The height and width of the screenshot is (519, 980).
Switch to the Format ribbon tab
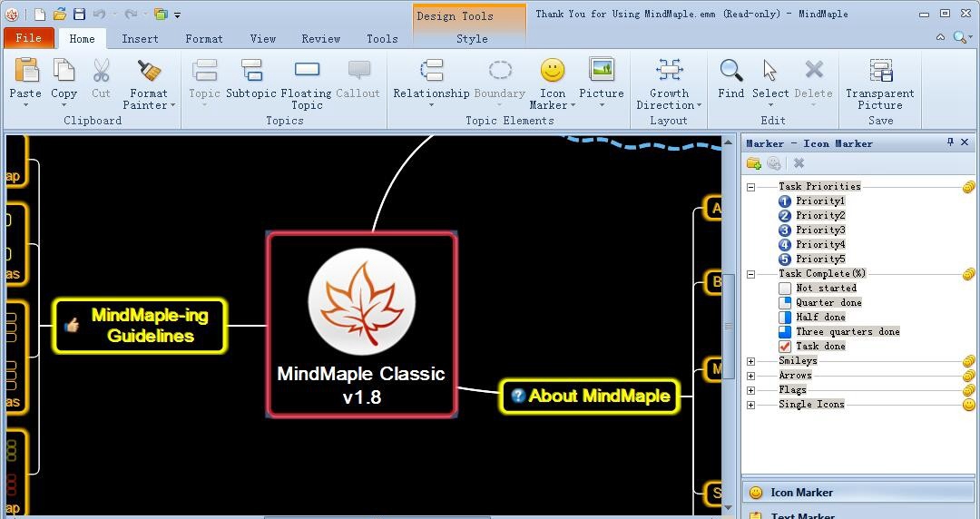pyautogui.click(x=204, y=39)
